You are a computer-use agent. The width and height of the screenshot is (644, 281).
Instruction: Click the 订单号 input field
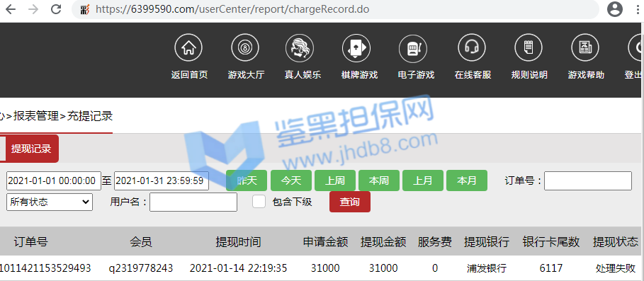(x=588, y=181)
